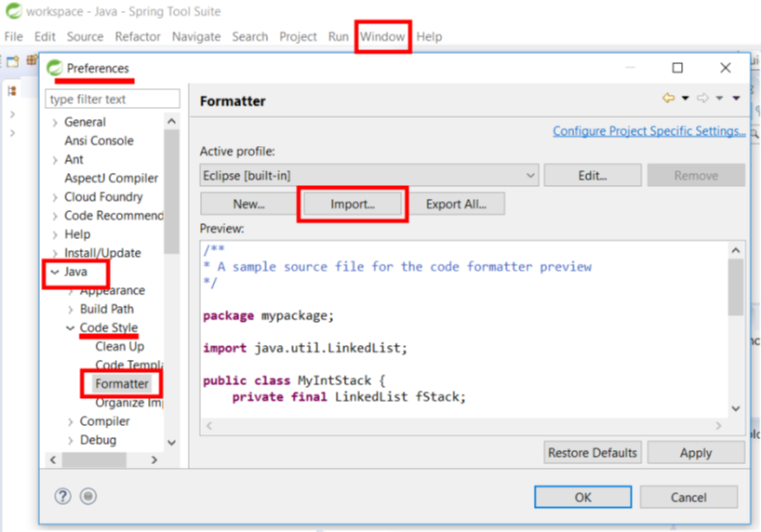Viewport: 761px width, 532px height.
Task: Expand the General tree node
Action: pos(55,123)
